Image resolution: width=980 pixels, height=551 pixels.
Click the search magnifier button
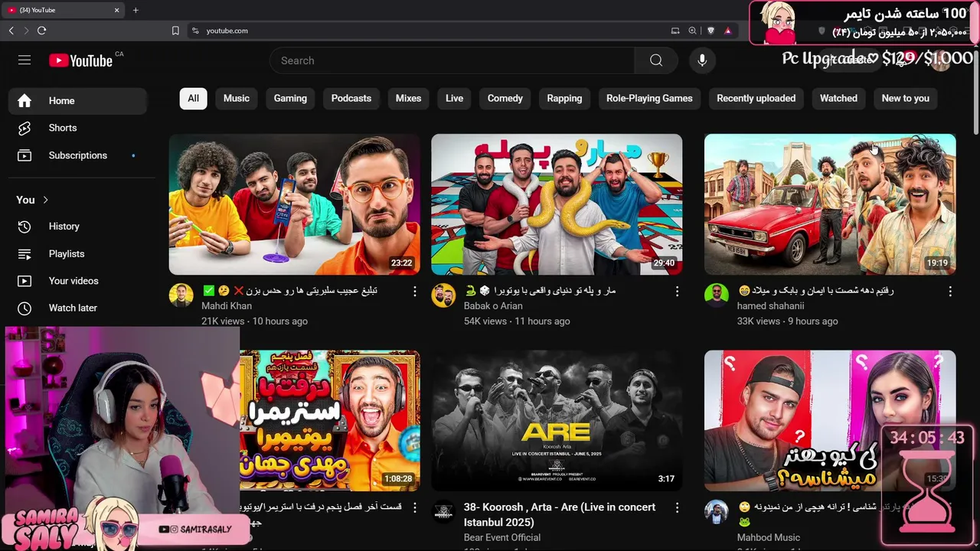pyautogui.click(x=656, y=60)
